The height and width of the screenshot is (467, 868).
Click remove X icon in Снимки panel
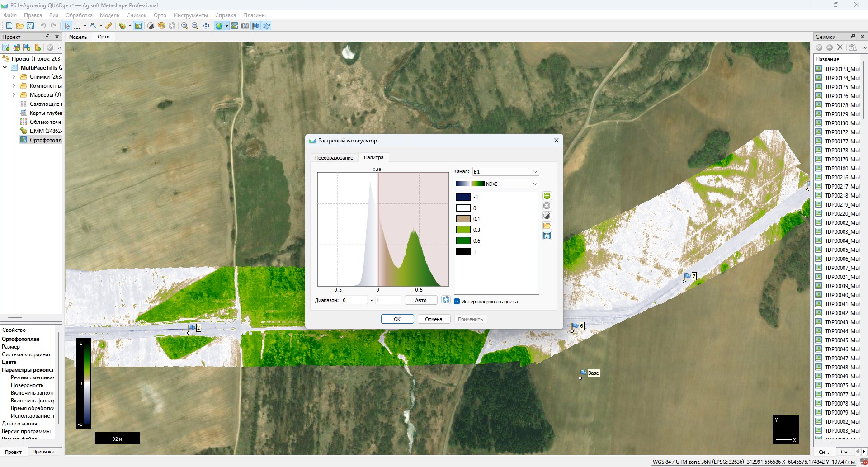[840, 47]
